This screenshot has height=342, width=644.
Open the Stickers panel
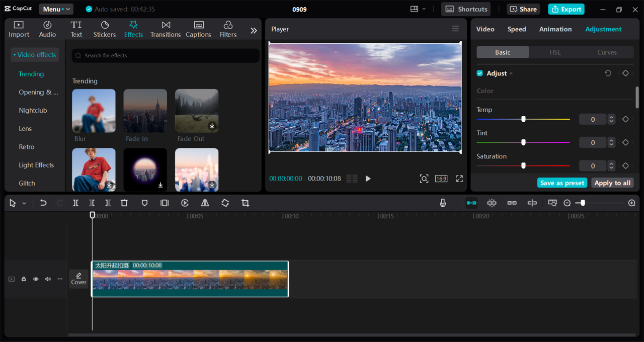[105, 29]
